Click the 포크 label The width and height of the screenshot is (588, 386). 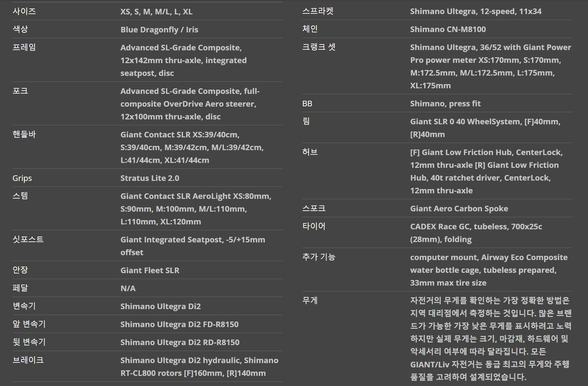[20, 91]
